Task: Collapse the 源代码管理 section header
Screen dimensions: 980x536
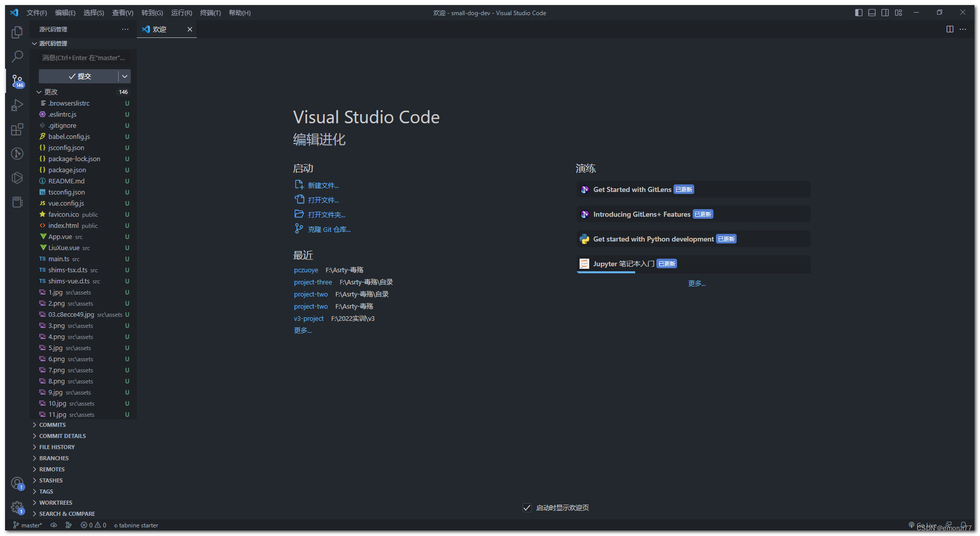Action: (83, 43)
